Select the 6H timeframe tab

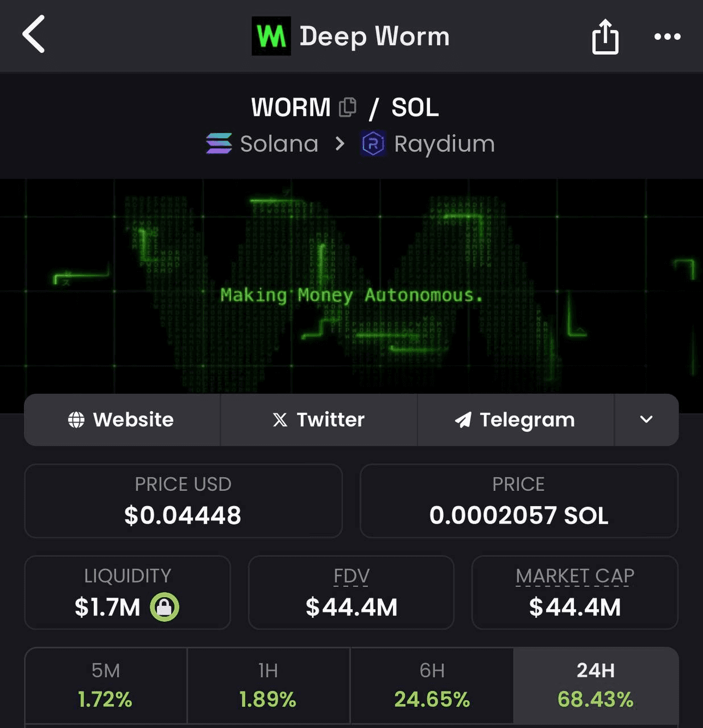[x=432, y=685]
